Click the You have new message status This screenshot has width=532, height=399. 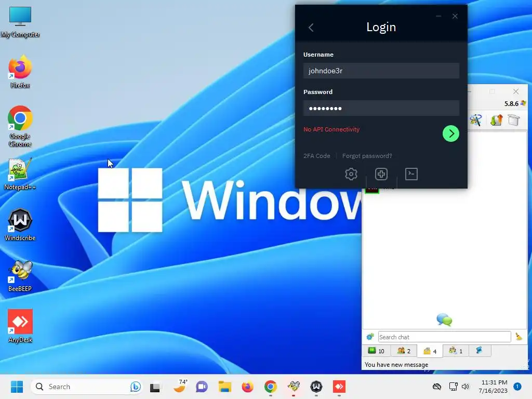(x=396, y=365)
